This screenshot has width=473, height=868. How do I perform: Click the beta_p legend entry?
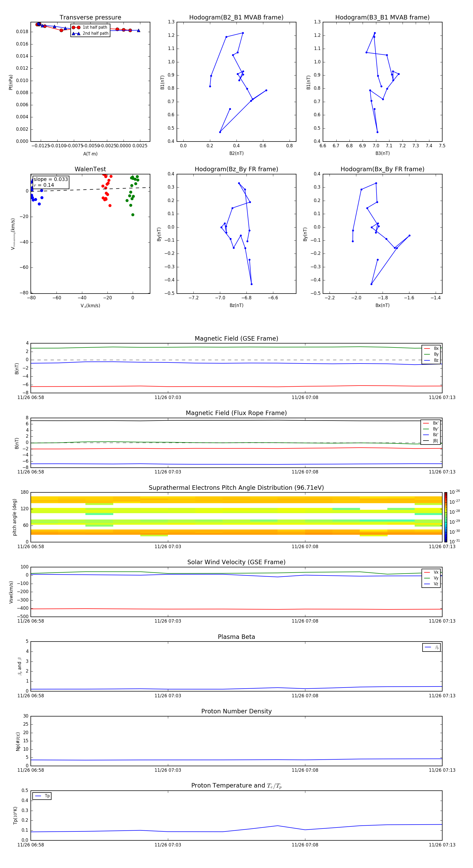tap(431, 647)
